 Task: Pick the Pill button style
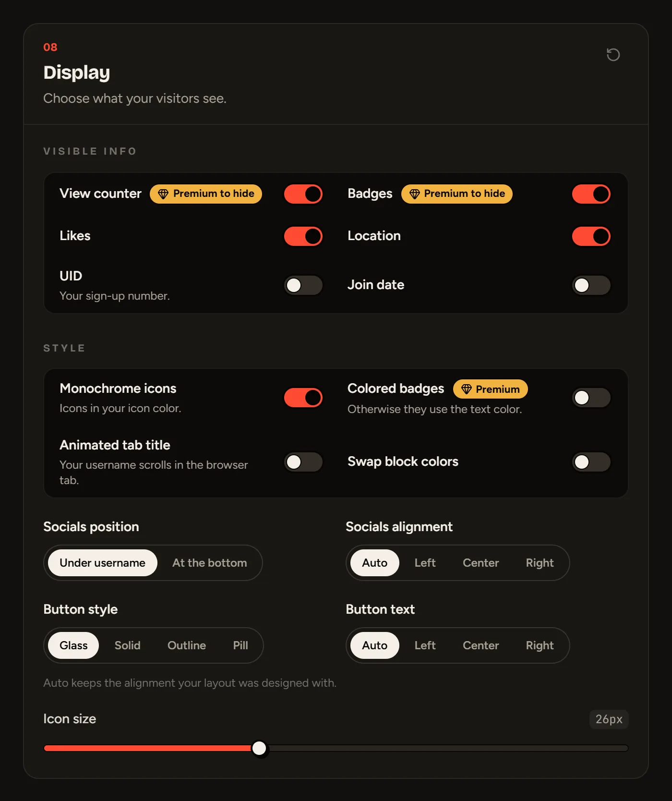tap(240, 645)
